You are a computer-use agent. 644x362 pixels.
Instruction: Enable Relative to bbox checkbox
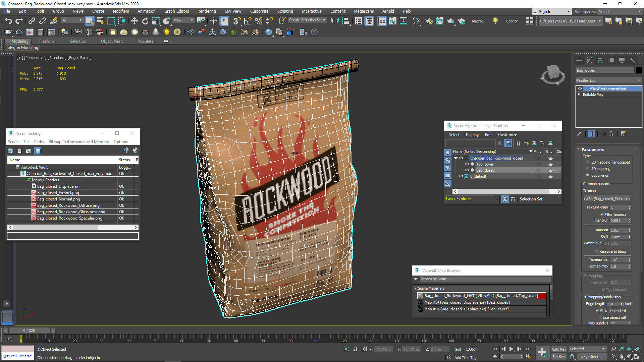597,251
